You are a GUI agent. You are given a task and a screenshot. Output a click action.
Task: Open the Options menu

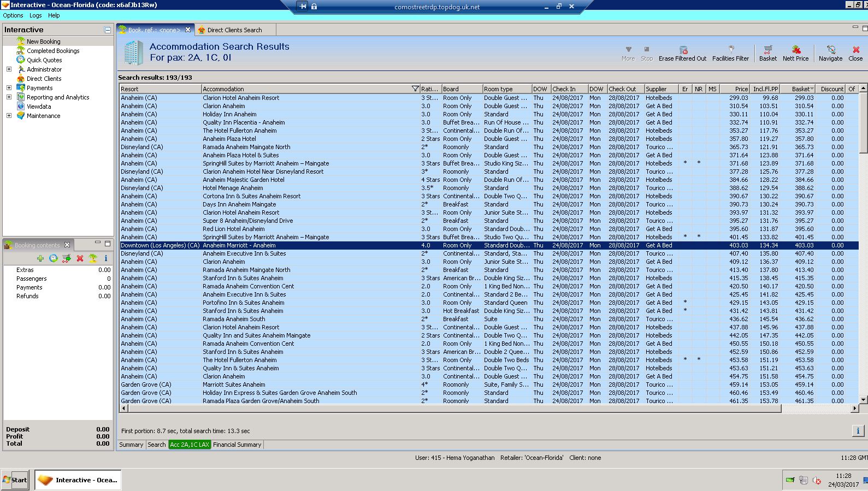pyautogui.click(x=13, y=15)
